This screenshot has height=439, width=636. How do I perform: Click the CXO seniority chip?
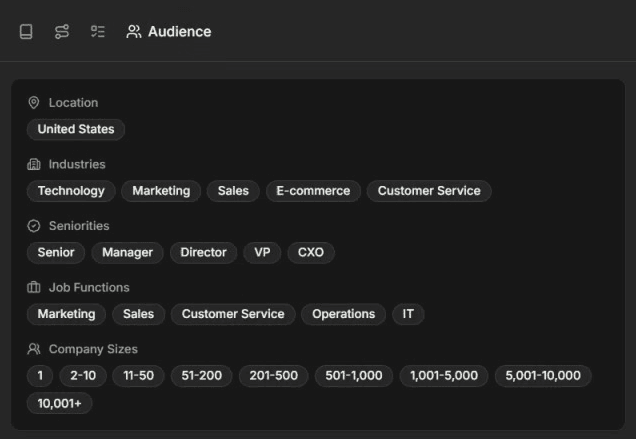pyautogui.click(x=311, y=253)
